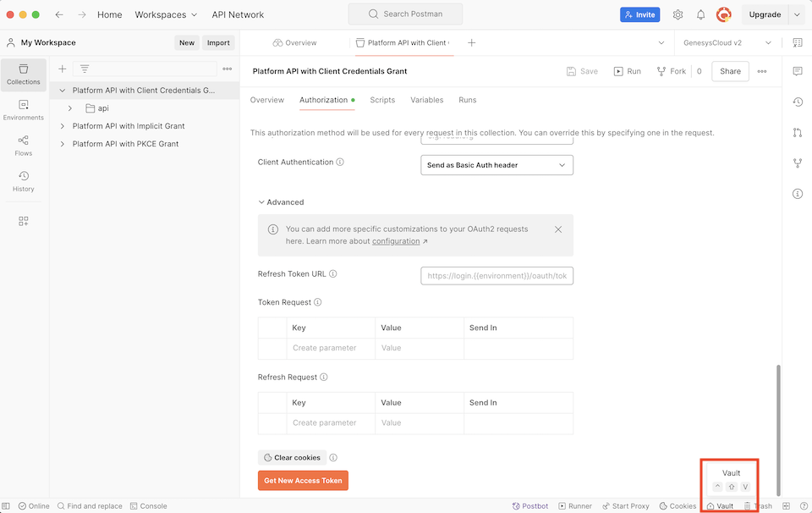Switch to the Variables tab
The height and width of the screenshot is (513, 812).
click(x=426, y=100)
